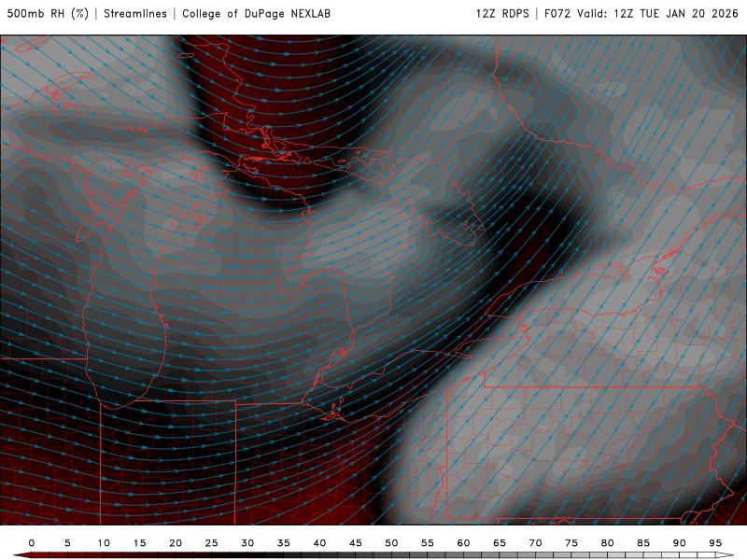Select the colorbar label "15"
747x560 pixels.
coord(139,543)
